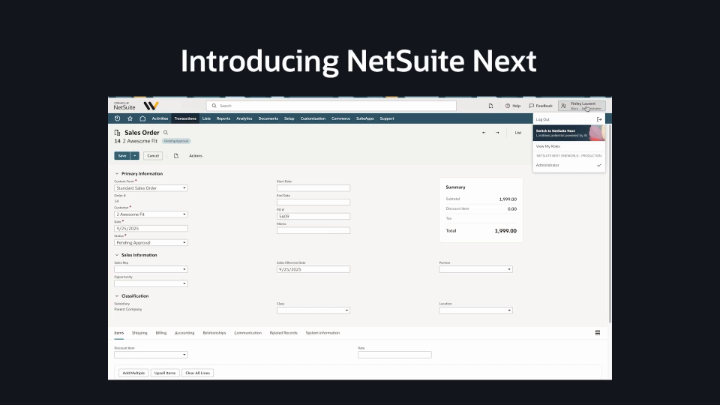Screen dimensions: 720x405
Task: Open the Commerce menu
Action: [341, 118]
